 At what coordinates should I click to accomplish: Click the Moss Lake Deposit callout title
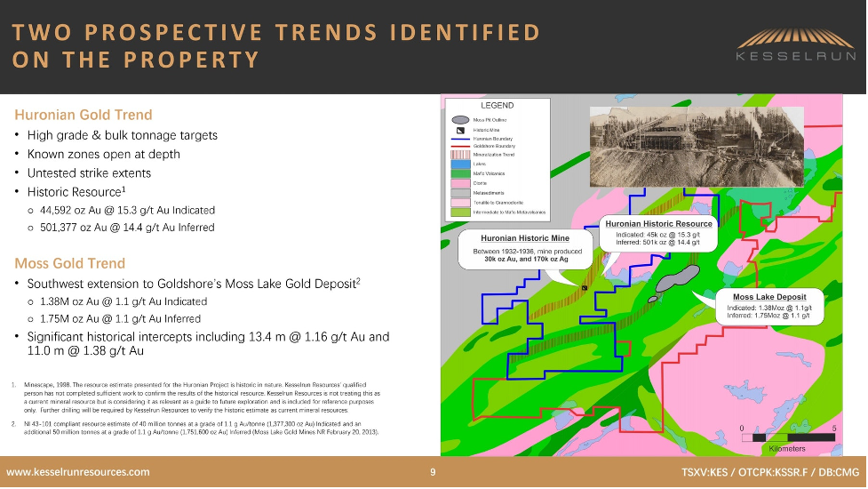click(x=769, y=297)
